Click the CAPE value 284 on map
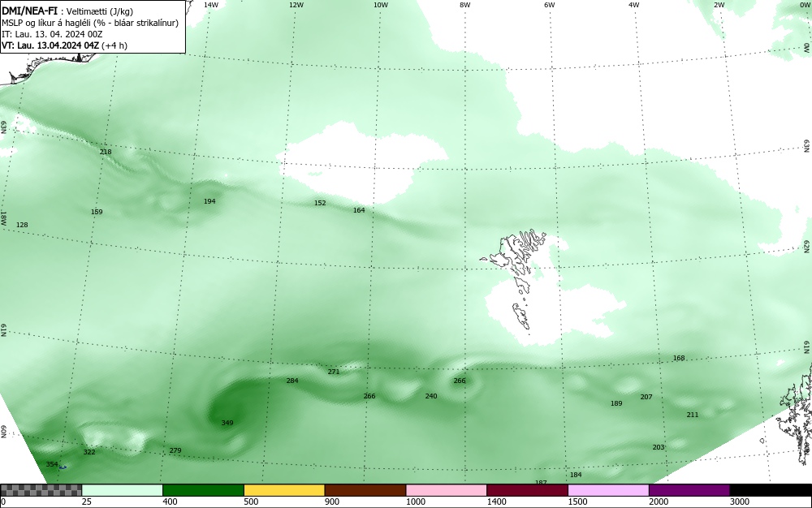Screen dimensions: 812x508 pyautogui.click(x=292, y=381)
